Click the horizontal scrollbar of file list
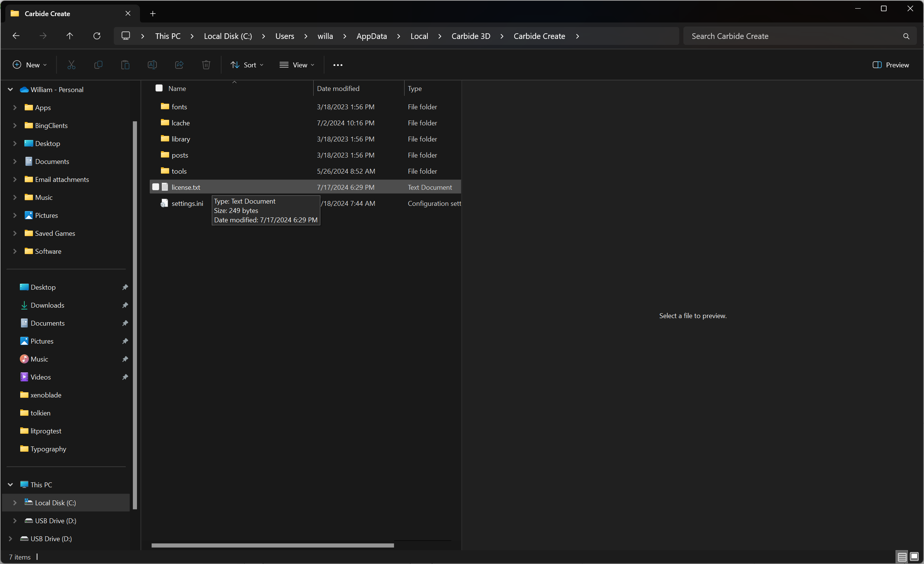This screenshot has width=924, height=564. tap(272, 545)
